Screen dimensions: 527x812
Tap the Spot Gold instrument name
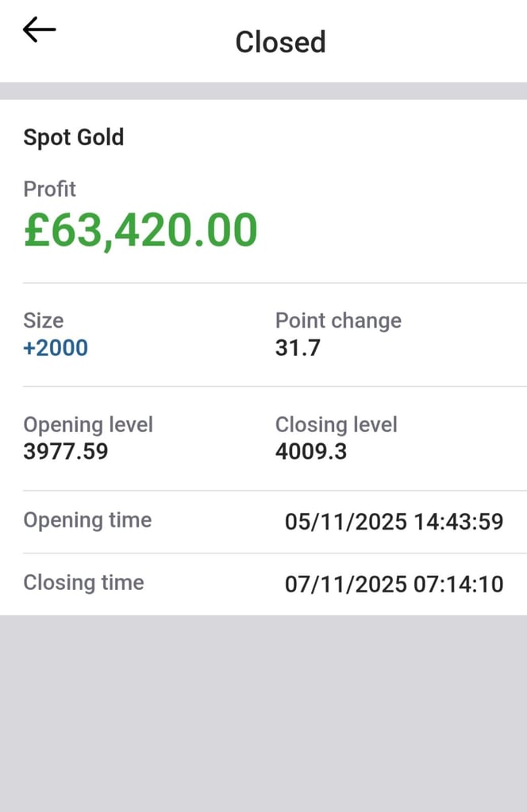(73, 137)
